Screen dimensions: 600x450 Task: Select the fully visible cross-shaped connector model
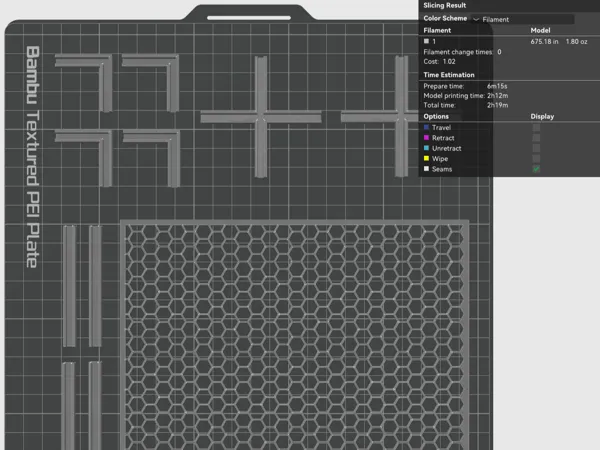point(261,117)
